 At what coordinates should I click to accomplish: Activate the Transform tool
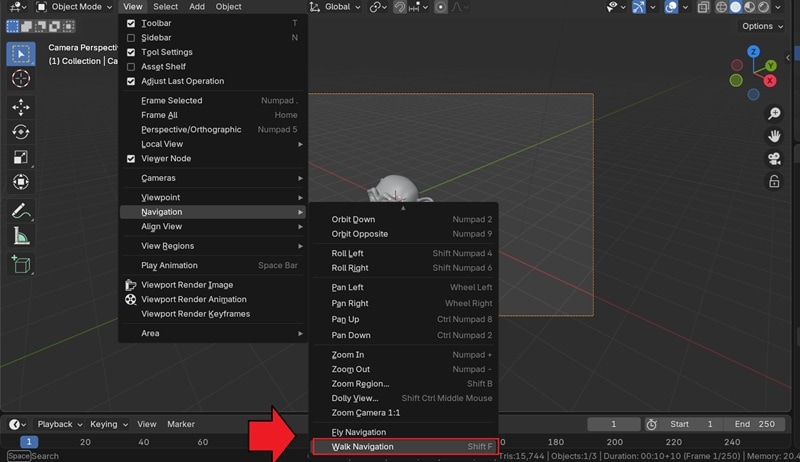tap(21, 182)
